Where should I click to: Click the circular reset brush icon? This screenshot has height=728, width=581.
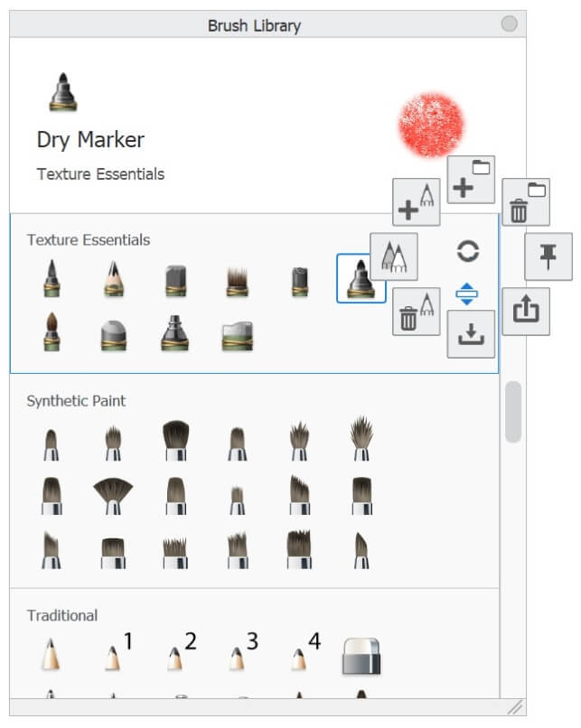(x=468, y=251)
